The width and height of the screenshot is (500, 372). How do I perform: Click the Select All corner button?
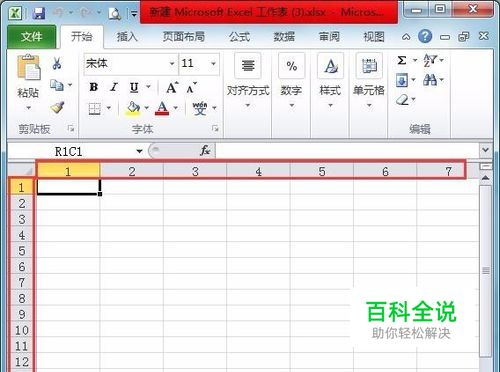click(x=22, y=171)
